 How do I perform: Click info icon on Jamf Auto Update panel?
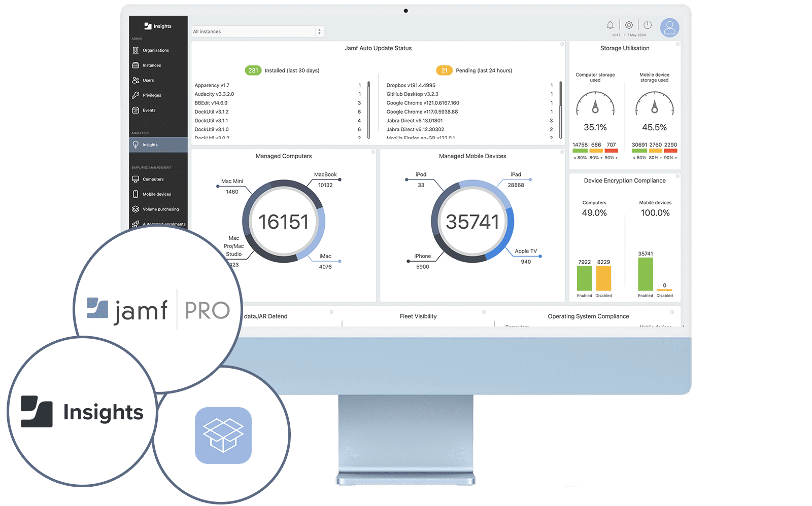(562, 44)
